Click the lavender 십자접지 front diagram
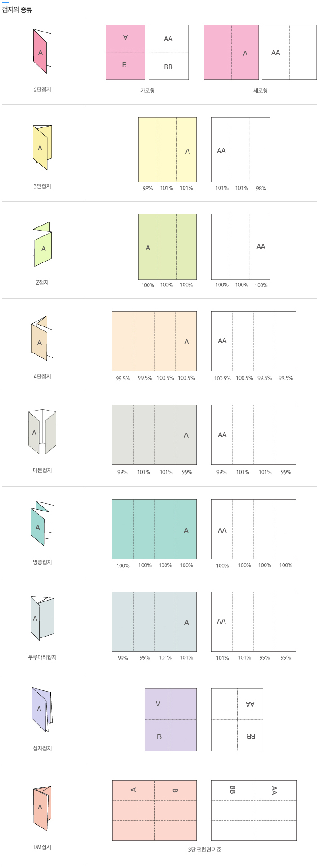319x868 pixels. click(171, 719)
